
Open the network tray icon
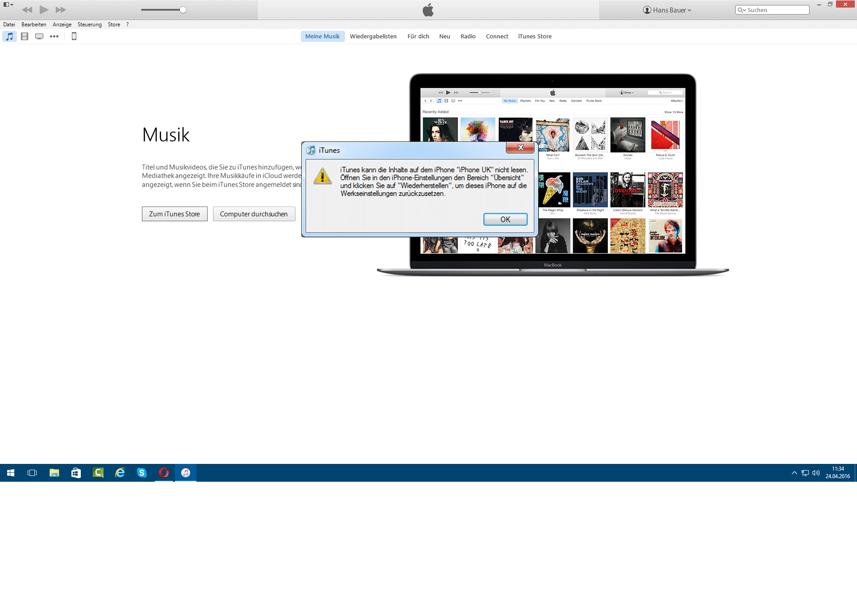[x=805, y=473]
